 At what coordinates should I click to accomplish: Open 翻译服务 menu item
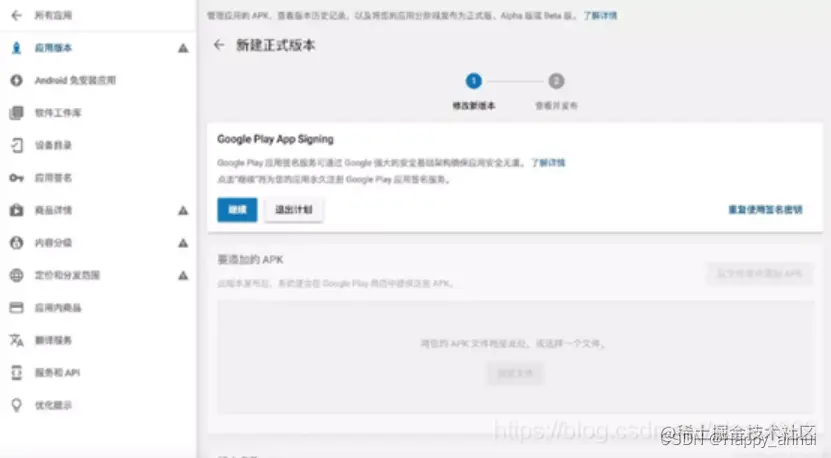(x=53, y=340)
